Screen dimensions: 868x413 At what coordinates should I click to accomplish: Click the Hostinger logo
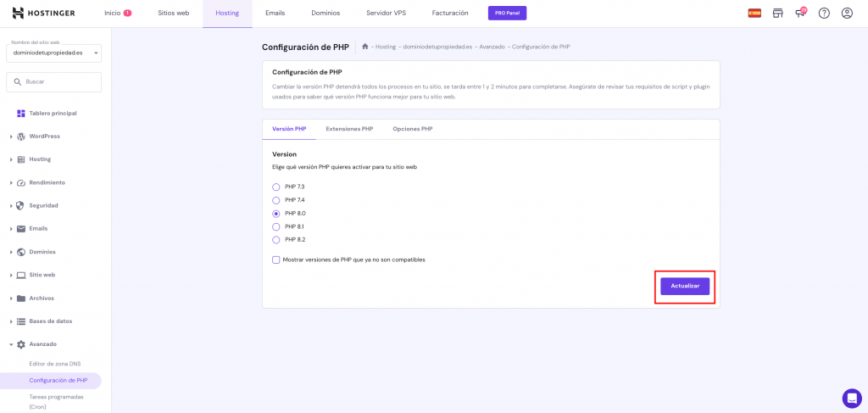pyautogui.click(x=44, y=13)
